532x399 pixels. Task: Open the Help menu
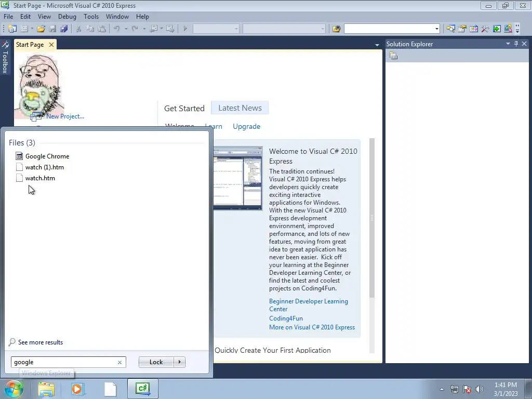(x=142, y=16)
